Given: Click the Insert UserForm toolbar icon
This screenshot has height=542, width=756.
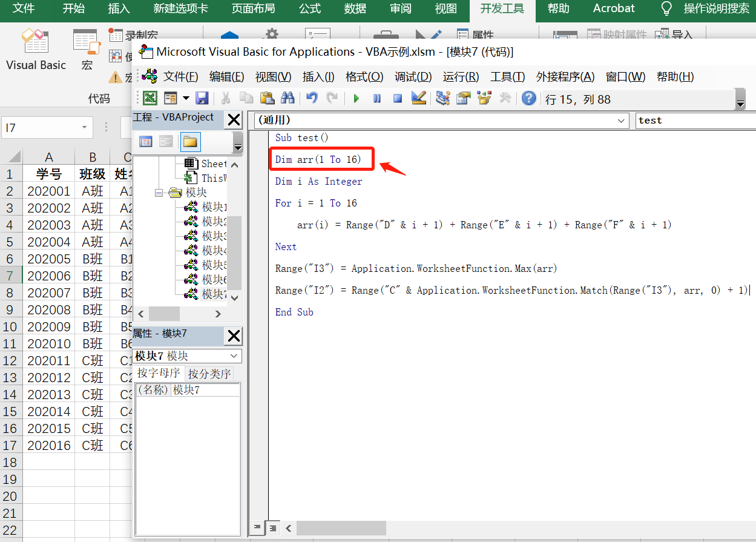Looking at the screenshot, I should point(171,98).
